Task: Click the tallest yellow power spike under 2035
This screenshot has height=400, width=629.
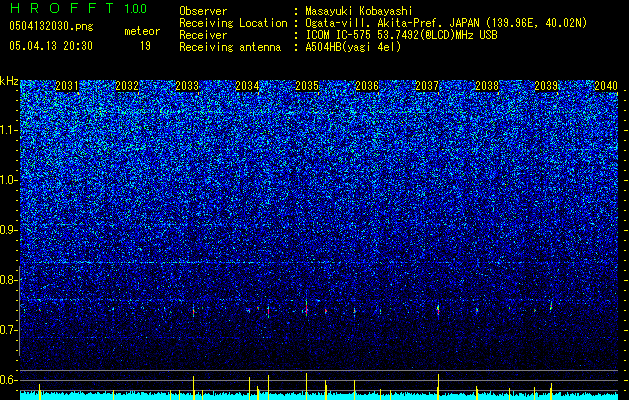Action: [x=306, y=386]
